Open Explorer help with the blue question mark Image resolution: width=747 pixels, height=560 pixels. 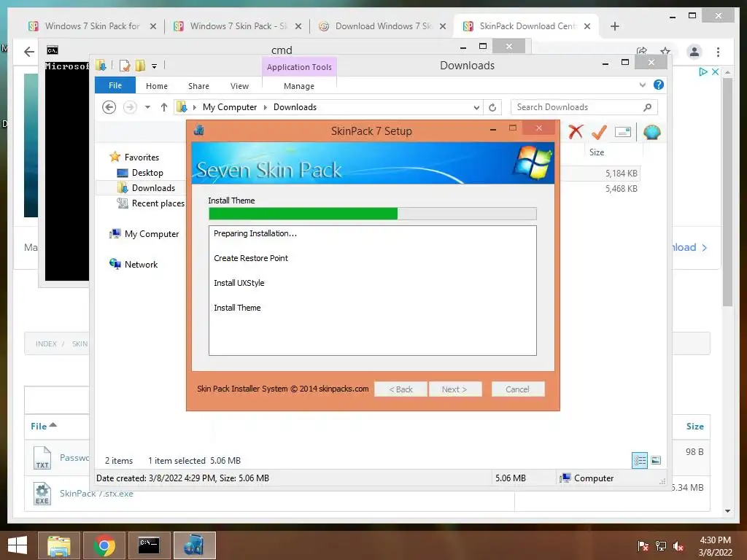[x=659, y=85]
